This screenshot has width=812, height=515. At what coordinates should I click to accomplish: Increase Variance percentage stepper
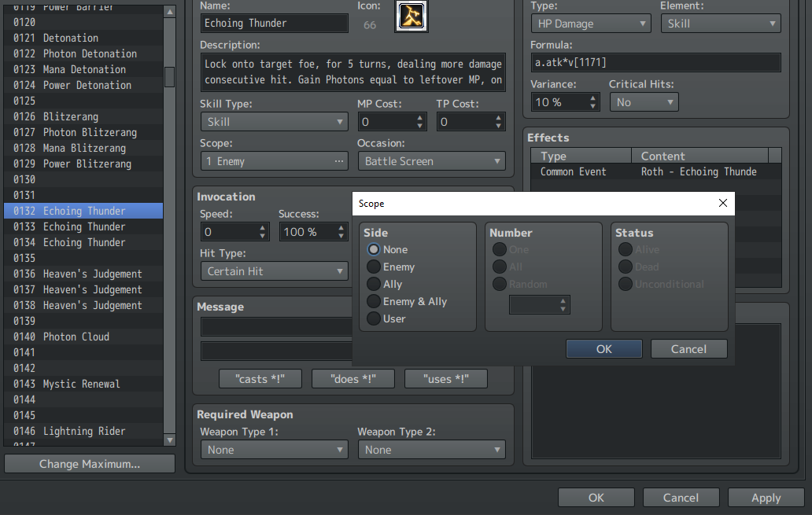(592, 98)
